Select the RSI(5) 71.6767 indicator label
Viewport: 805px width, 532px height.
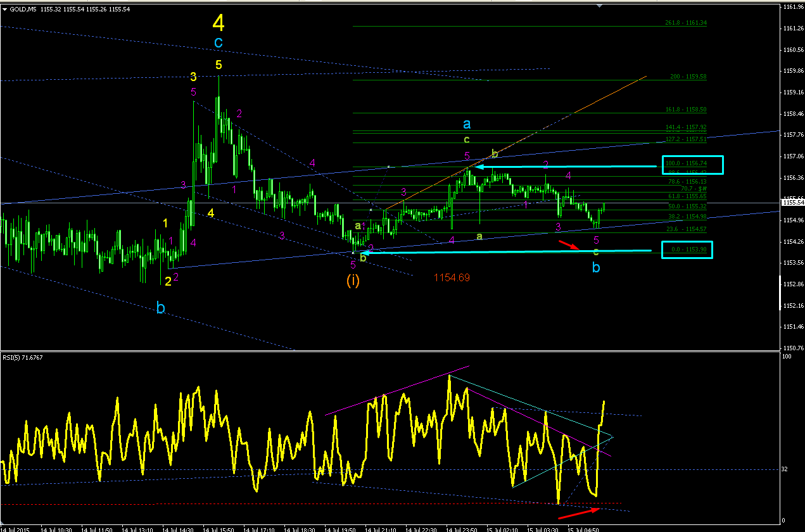click(23, 357)
